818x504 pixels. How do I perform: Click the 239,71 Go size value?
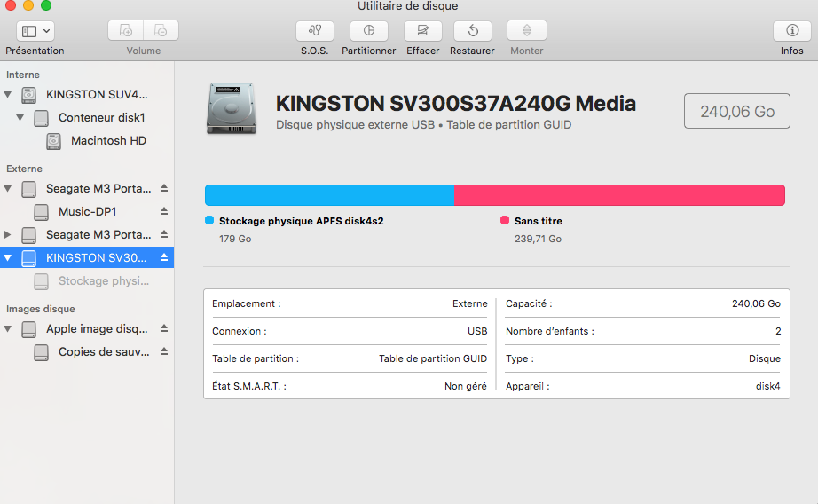tap(538, 239)
